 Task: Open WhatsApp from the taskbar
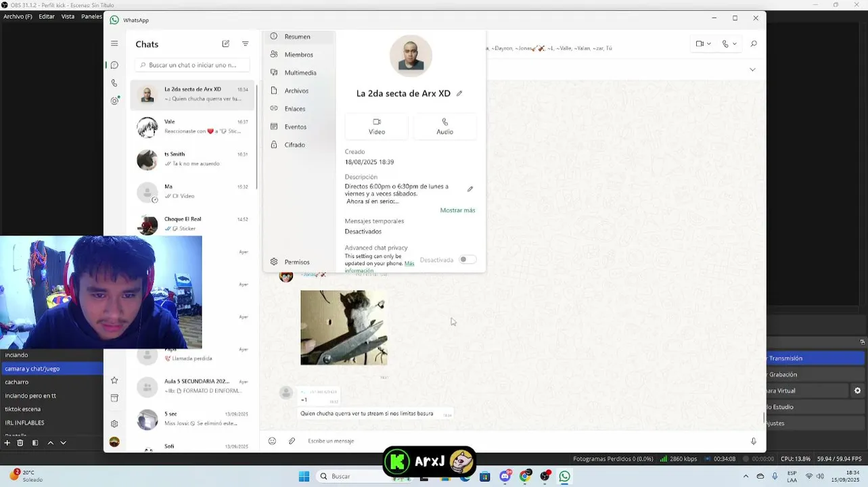(564, 476)
